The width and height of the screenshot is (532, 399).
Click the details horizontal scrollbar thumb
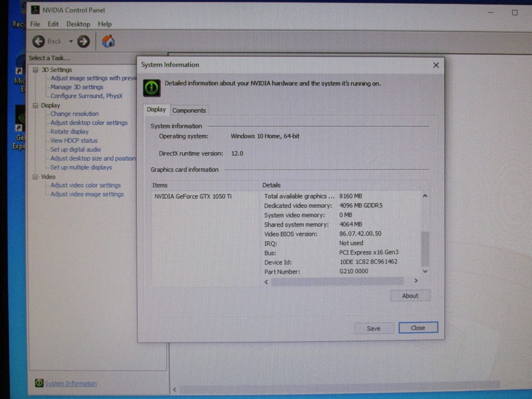(337, 281)
